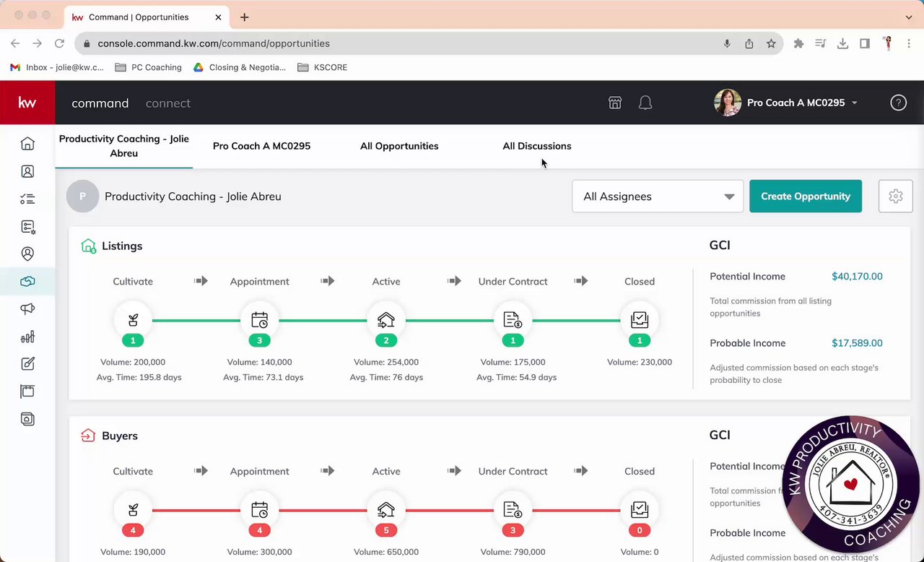The image size is (924, 562).
Task: Open the Home icon in the sidebar
Action: pyautogui.click(x=27, y=144)
